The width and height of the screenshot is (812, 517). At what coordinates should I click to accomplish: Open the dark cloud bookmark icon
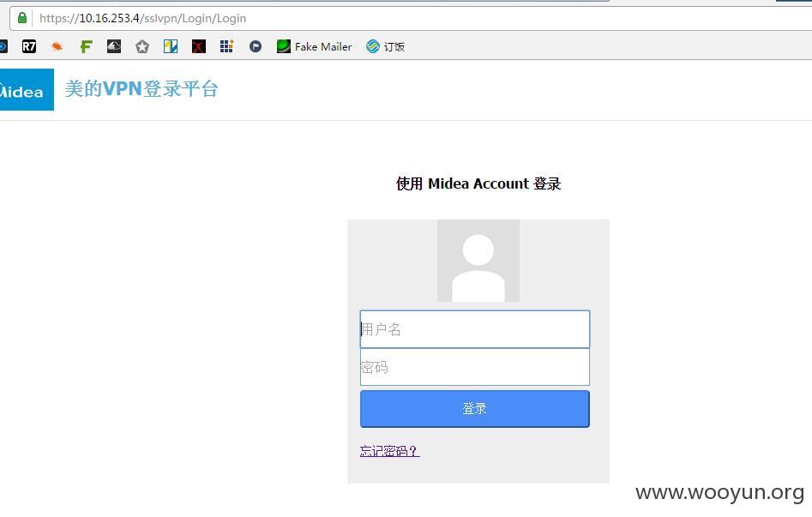114,46
